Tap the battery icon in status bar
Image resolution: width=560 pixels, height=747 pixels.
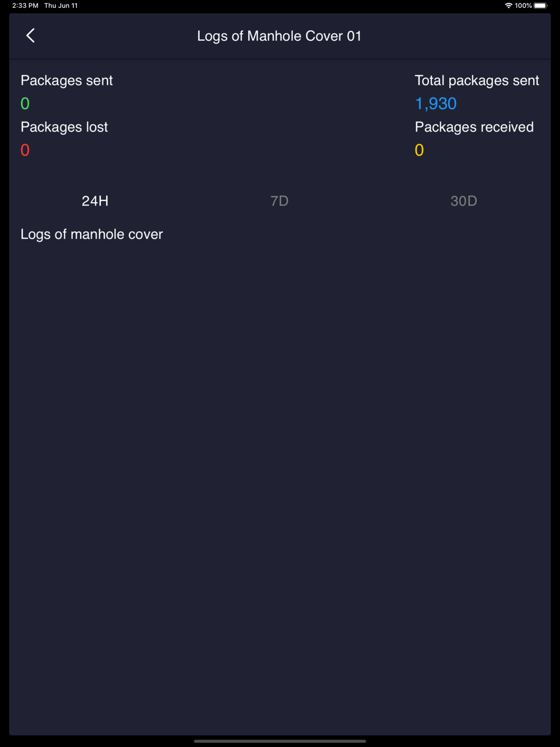tap(540, 6)
